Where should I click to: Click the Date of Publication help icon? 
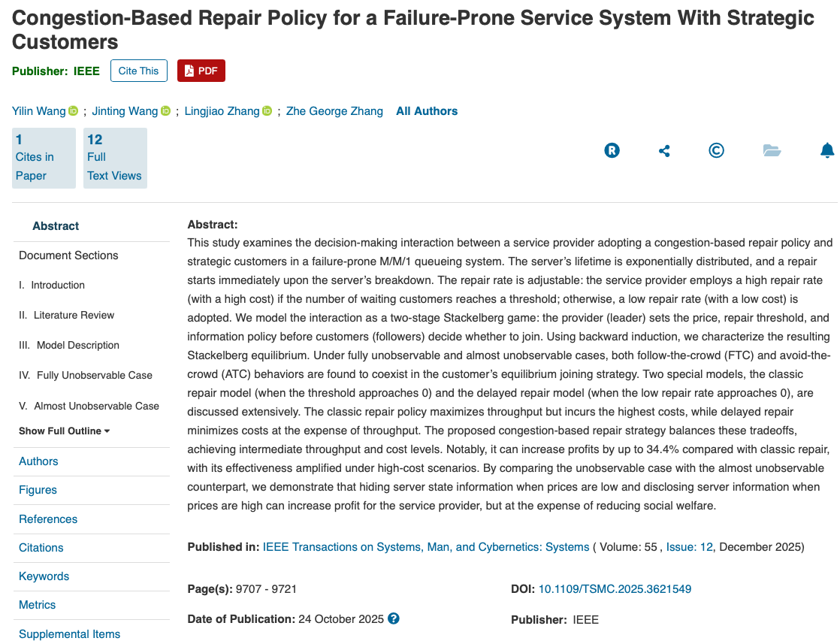coord(393,619)
